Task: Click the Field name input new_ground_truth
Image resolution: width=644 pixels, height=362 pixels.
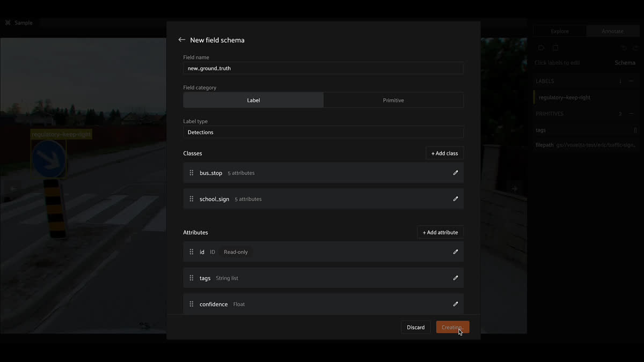Action: [323, 68]
